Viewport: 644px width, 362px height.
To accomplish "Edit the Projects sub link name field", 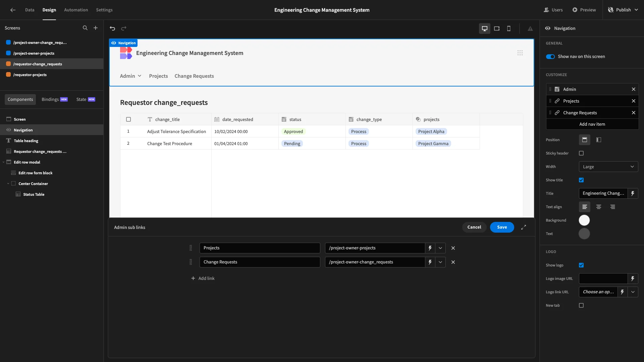I will [x=260, y=248].
